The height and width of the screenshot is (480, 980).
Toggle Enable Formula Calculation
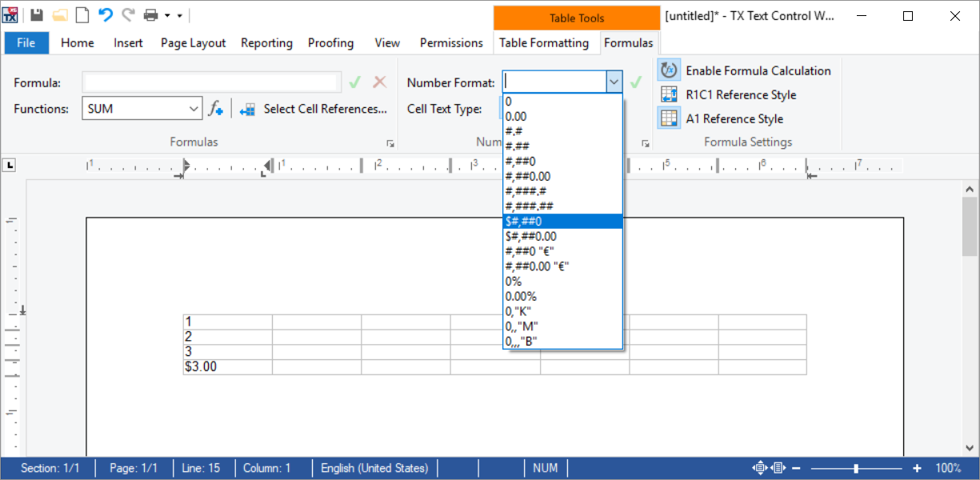pos(746,70)
